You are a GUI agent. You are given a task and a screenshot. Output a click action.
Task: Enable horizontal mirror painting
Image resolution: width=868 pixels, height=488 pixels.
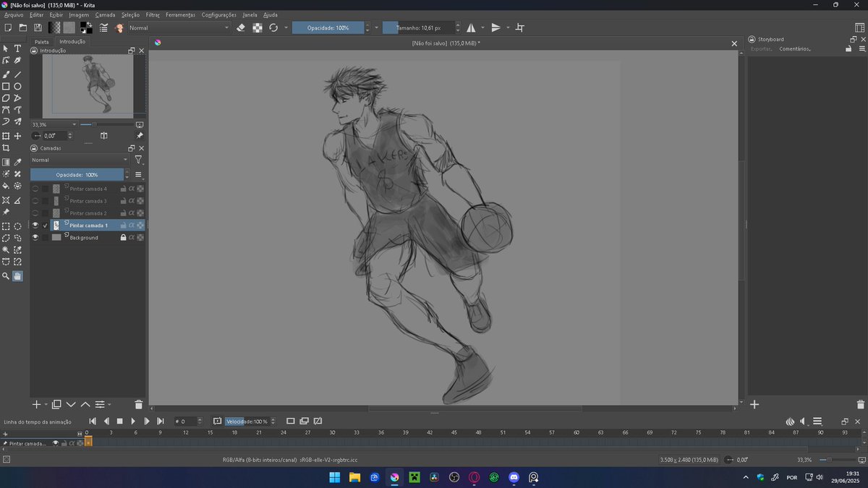(471, 27)
